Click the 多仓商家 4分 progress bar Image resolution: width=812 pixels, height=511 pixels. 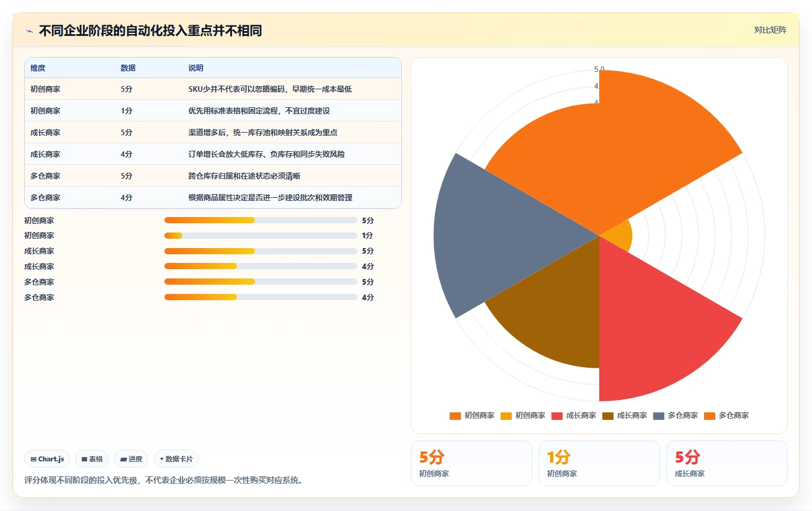pos(261,297)
